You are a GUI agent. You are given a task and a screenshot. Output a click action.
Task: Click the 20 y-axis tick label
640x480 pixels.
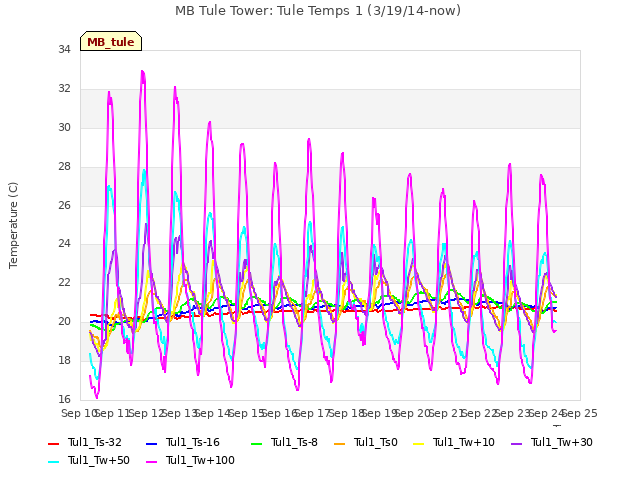pyautogui.click(x=64, y=322)
